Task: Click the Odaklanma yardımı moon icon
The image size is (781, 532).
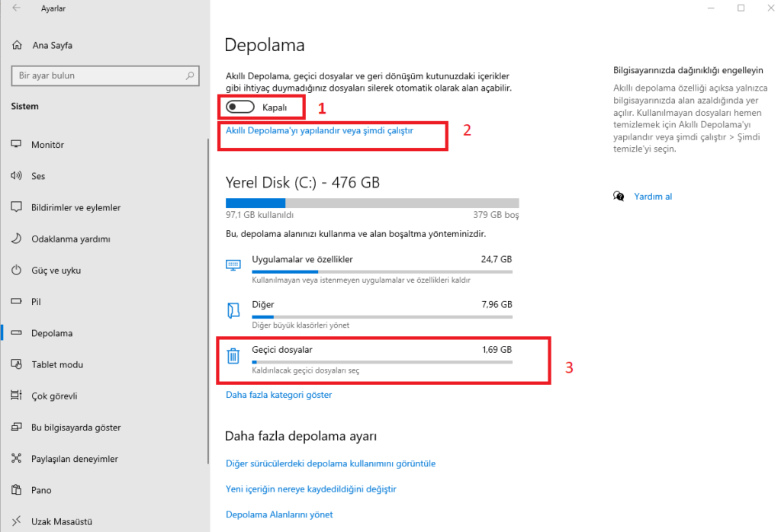Action: point(17,239)
